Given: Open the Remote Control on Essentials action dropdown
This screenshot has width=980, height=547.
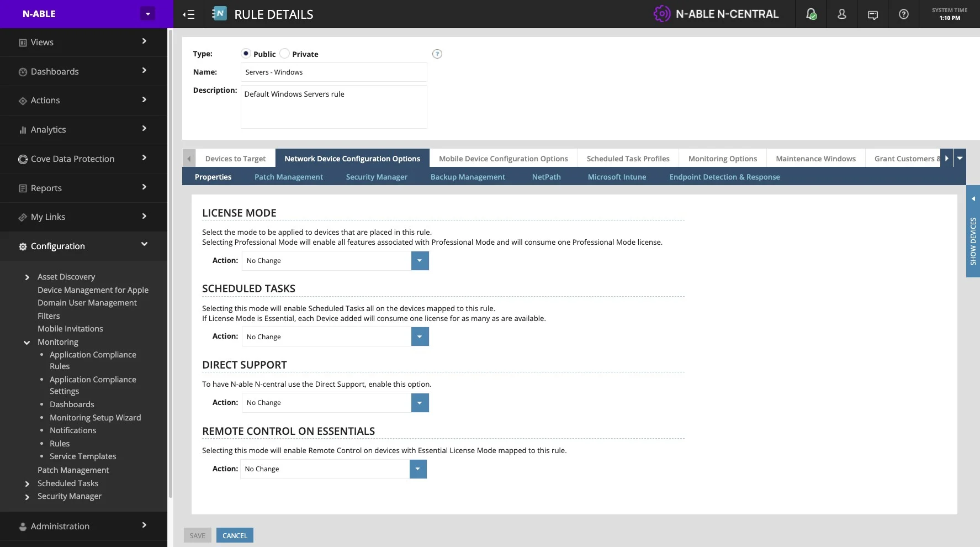Looking at the screenshot, I should [418, 469].
